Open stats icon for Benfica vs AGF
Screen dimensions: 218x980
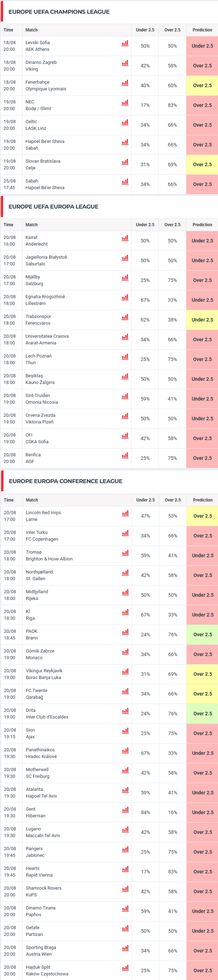[x=125, y=456]
